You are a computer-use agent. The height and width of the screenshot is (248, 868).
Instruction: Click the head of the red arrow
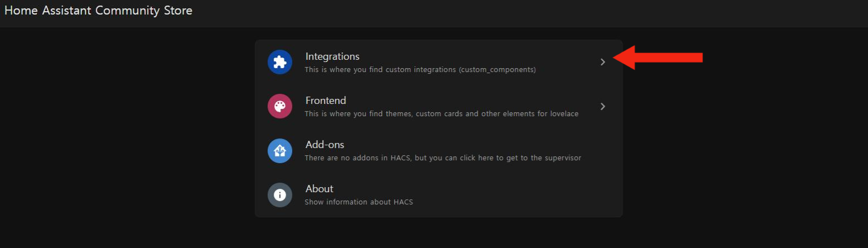click(624, 58)
